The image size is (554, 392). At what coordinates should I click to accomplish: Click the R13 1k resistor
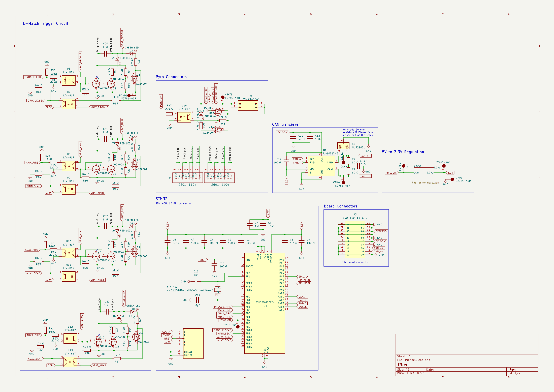click(116, 101)
